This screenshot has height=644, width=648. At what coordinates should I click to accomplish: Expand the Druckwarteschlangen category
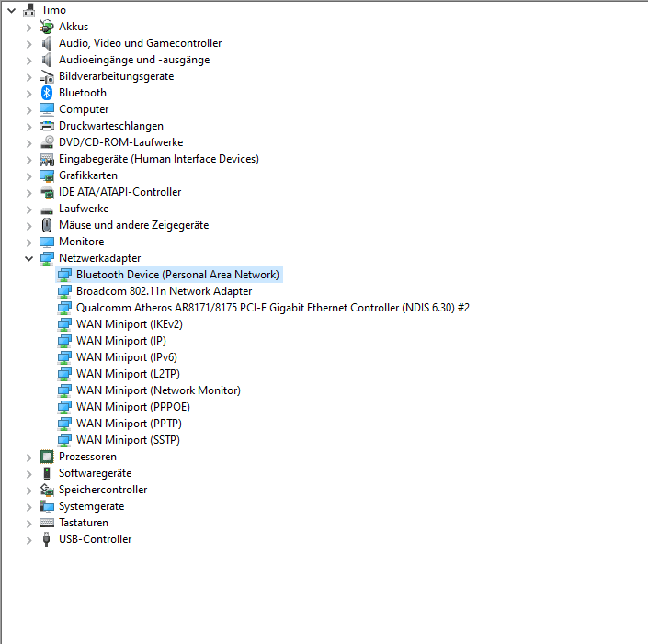[x=28, y=127]
